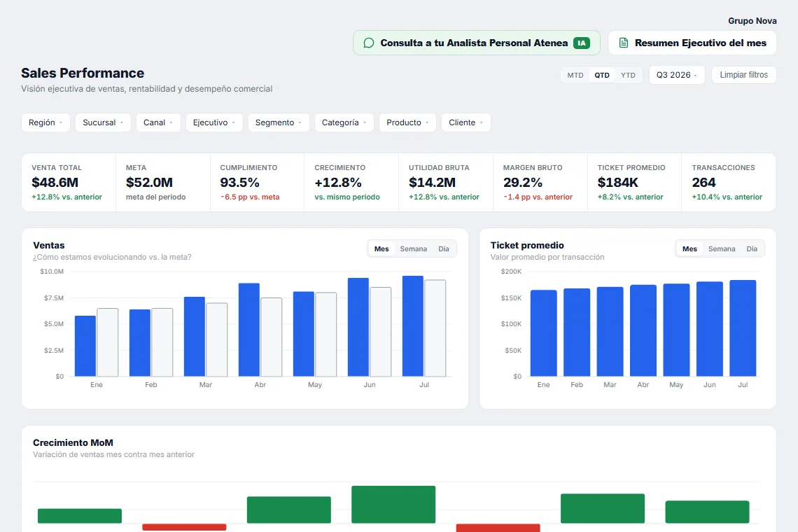The image size is (798, 532).
Task: Click the Jul bar in Ticket promedio chart
Action: 743,328
